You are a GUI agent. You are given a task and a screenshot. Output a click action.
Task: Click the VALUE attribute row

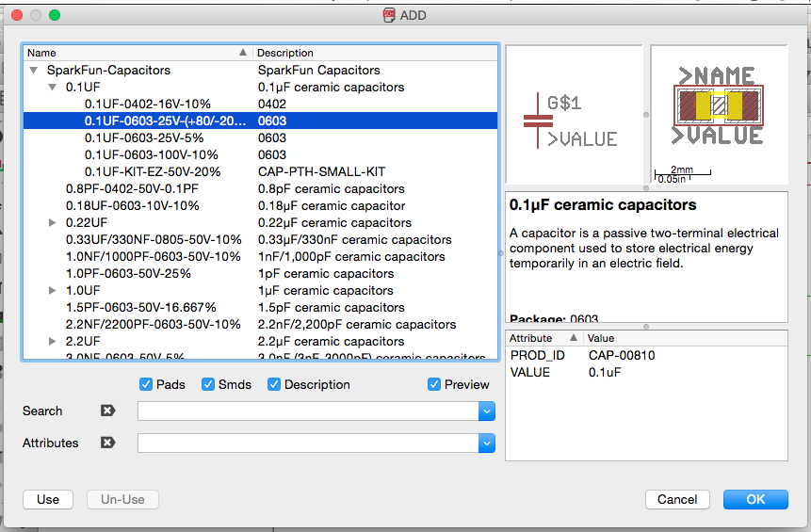(x=646, y=372)
